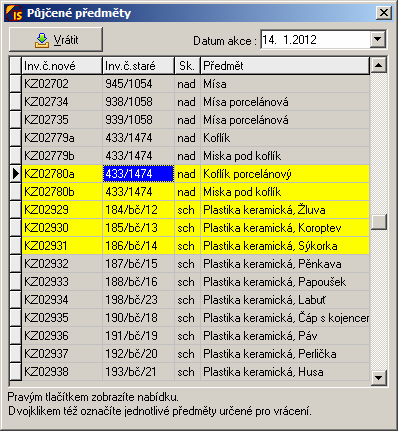Image resolution: width=398 pixels, height=431 pixels.
Task: Click item Plastika keramická, Pěnkava
Action: pyautogui.click(x=285, y=264)
